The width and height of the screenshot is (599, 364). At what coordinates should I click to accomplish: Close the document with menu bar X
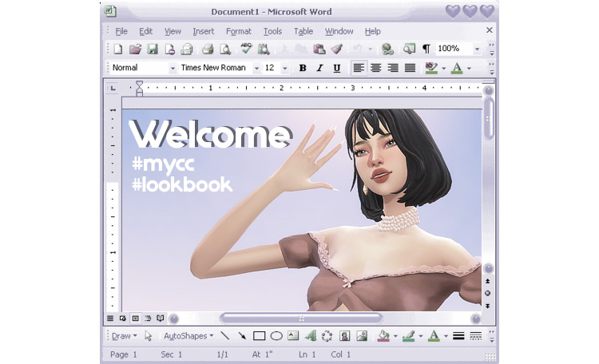[489, 30]
